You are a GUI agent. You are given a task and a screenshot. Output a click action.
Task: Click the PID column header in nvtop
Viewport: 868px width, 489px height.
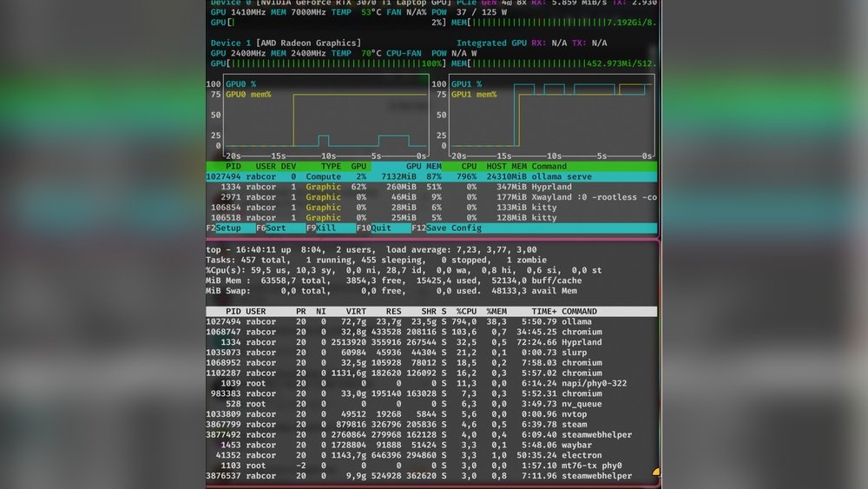(x=233, y=166)
